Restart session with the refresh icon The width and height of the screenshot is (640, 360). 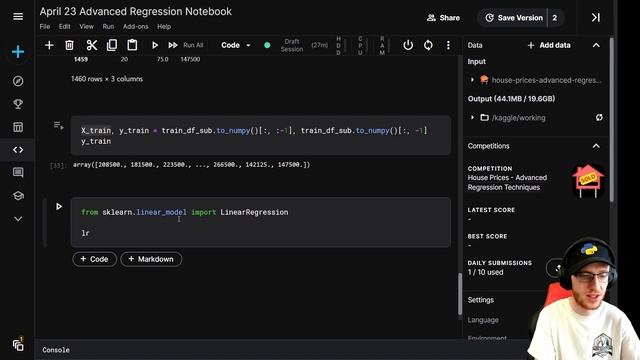(428, 45)
